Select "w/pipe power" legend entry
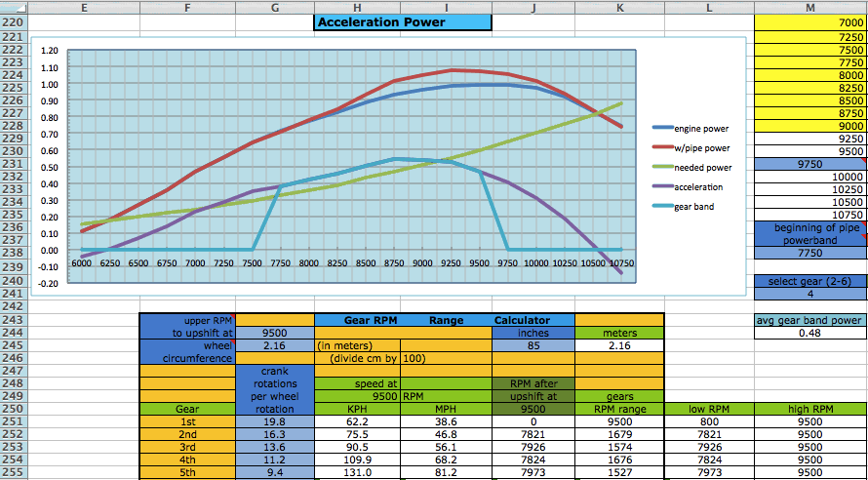The height and width of the screenshot is (480, 868). [x=690, y=148]
